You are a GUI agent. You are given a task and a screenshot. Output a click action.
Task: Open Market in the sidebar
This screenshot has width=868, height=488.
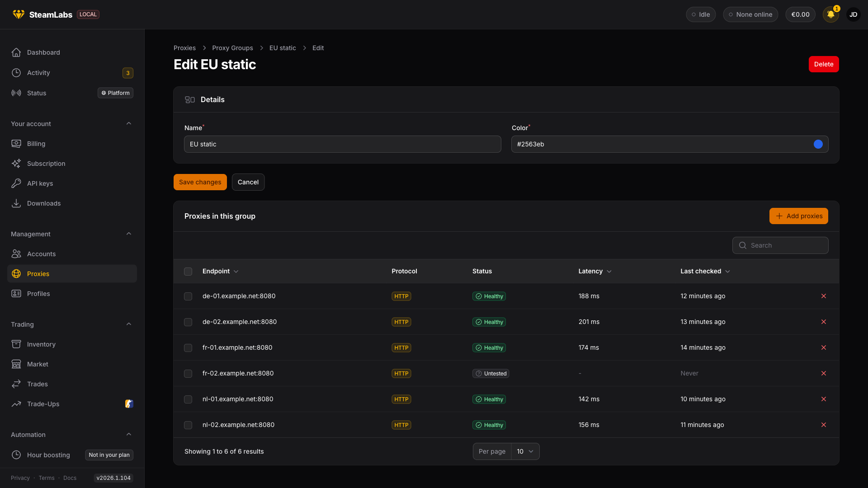[72, 364]
